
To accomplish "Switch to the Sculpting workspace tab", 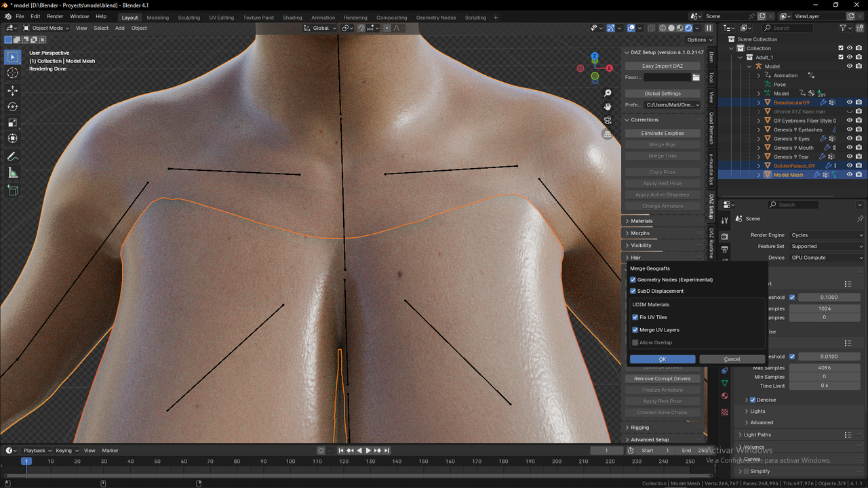I will click(x=189, y=18).
